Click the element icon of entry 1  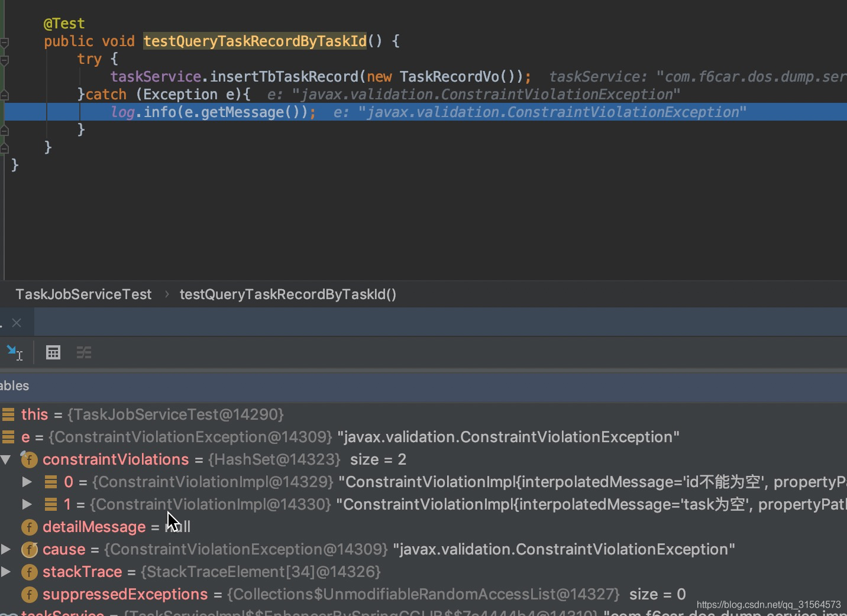click(x=51, y=504)
